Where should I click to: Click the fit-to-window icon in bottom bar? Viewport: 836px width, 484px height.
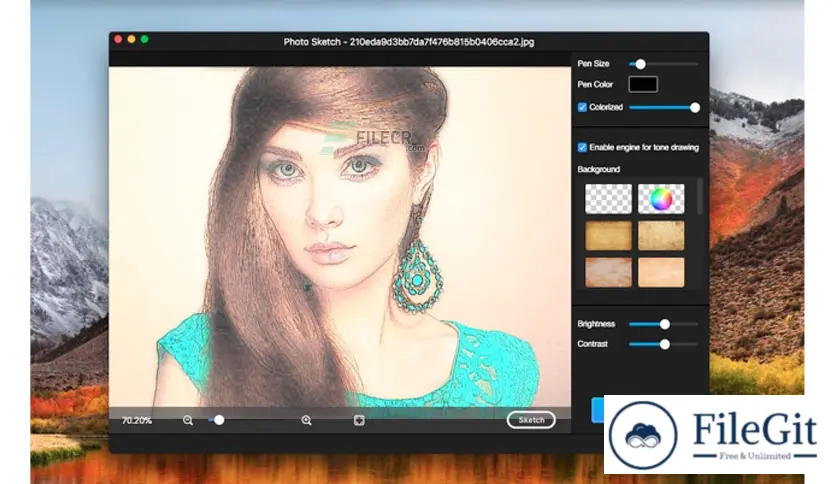pos(359,420)
